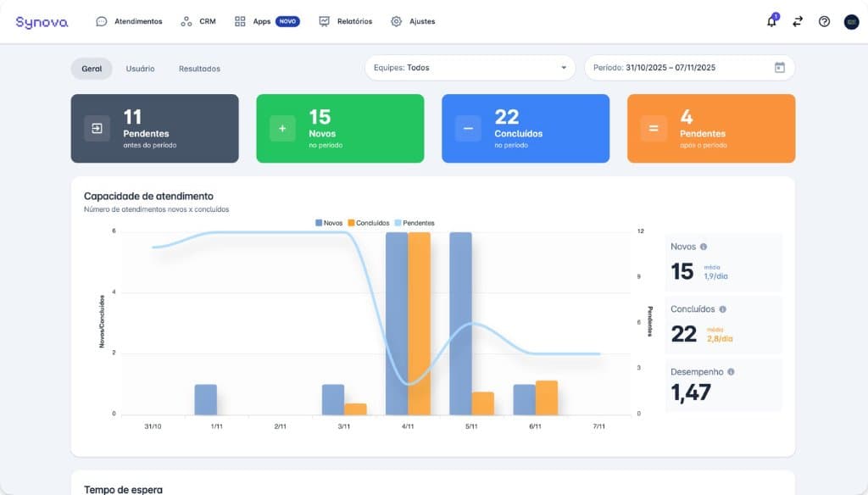Click the 15 Novos green card
The height and width of the screenshot is (495, 868).
coord(340,129)
